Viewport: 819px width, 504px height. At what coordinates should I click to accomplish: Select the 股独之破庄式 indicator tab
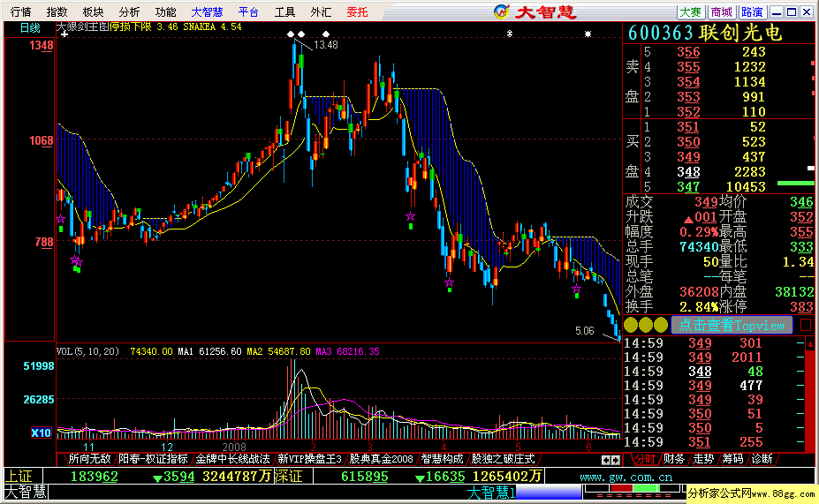503,459
